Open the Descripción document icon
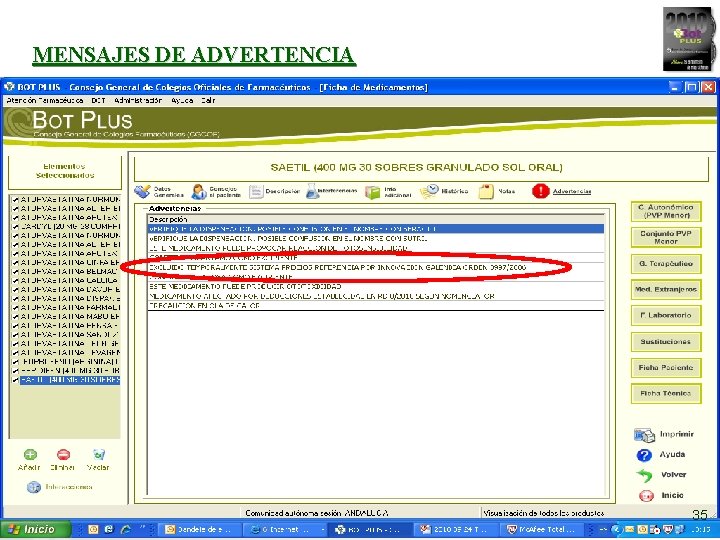Viewport: 720px width, 540px height. (x=255, y=191)
